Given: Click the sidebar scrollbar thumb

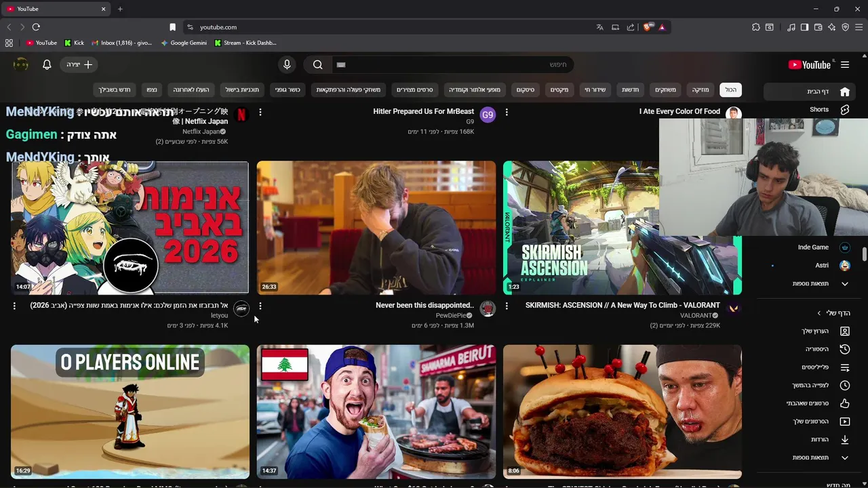Looking at the screenshot, I should click(865, 254).
